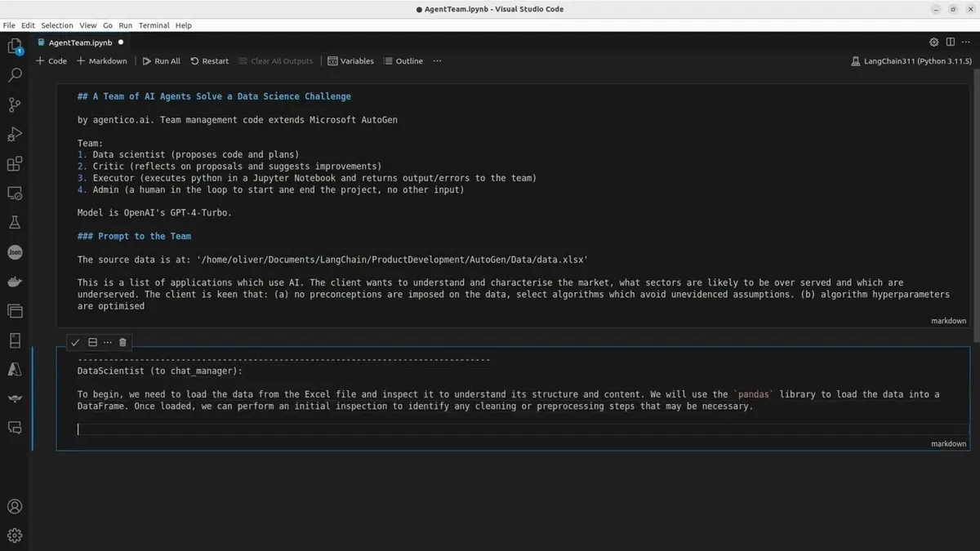Open the chat bubble view in activity bar
The image size is (980, 551).
click(x=15, y=427)
